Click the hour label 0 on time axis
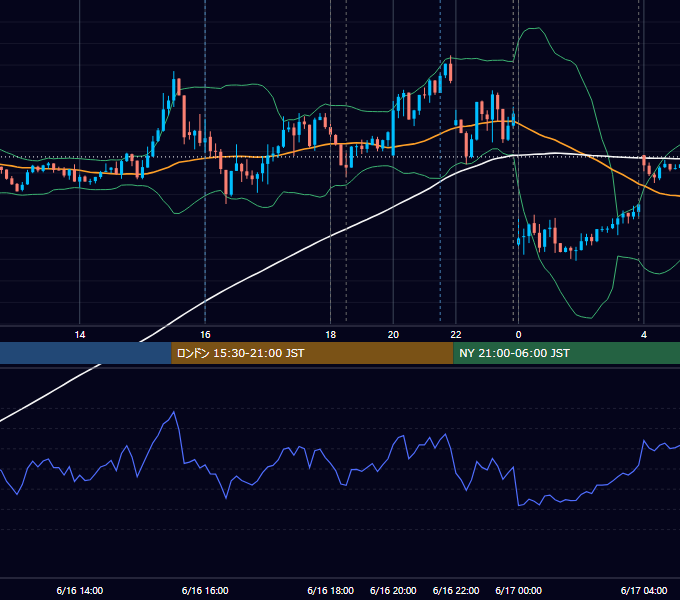The image size is (680, 600). pyautogui.click(x=518, y=335)
